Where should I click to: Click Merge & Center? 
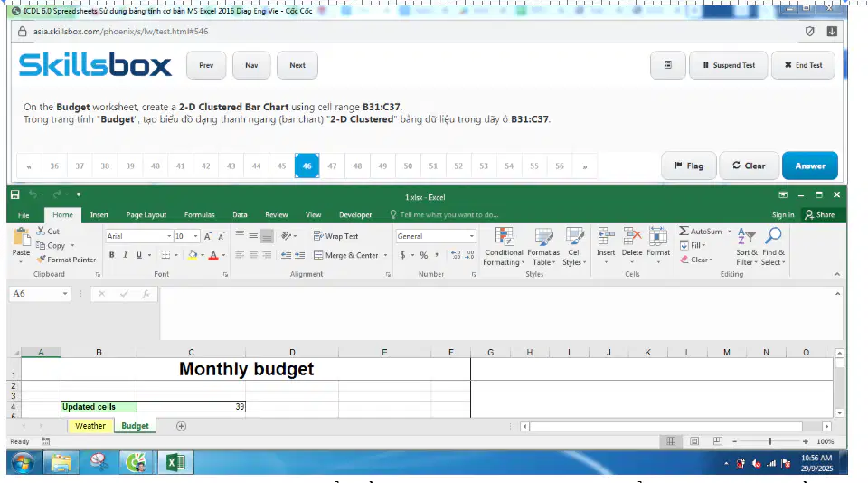(346, 255)
